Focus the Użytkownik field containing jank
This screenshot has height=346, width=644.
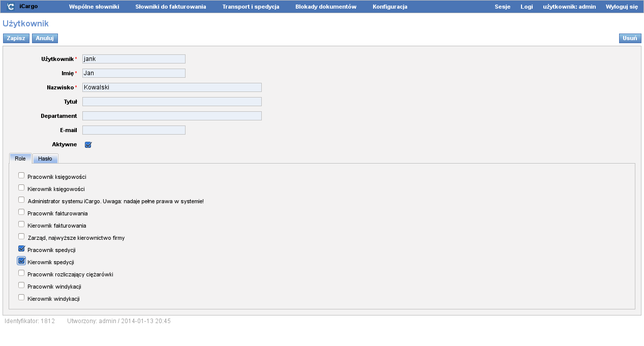pyautogui.click(x=134, y=59)
